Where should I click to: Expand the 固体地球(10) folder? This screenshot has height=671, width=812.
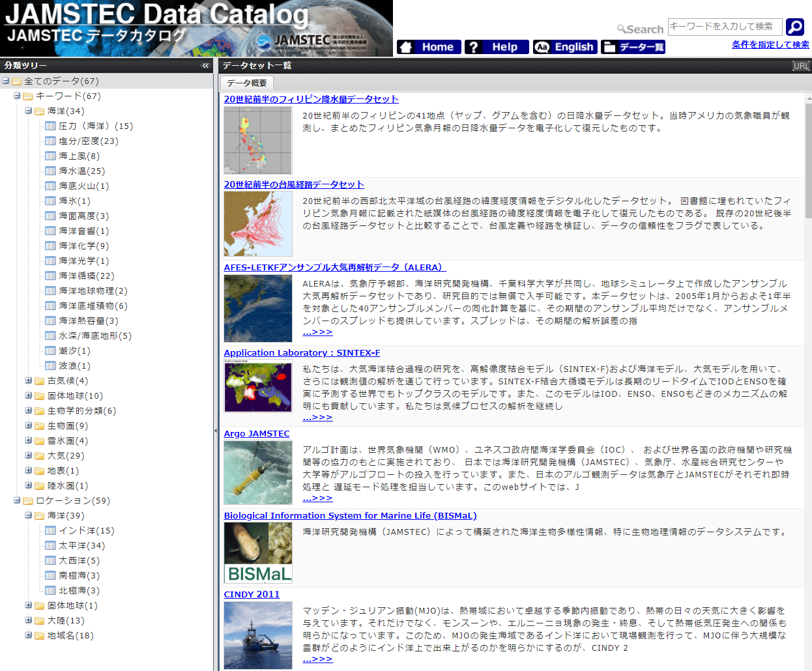tap(29, 395)
